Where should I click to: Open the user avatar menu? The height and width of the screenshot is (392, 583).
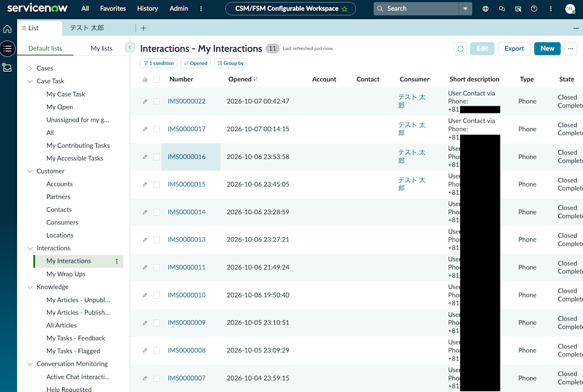pos(570,9)
